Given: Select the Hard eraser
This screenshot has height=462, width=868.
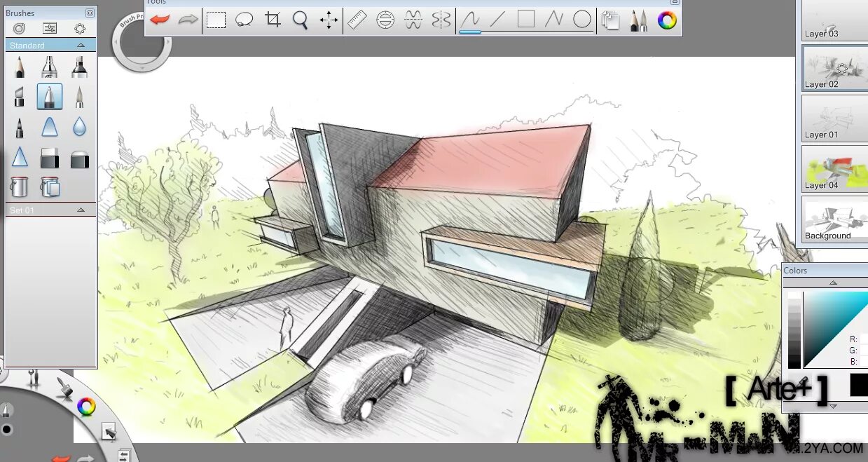Looking at the screenshot, I should click(x=49, y=158).
